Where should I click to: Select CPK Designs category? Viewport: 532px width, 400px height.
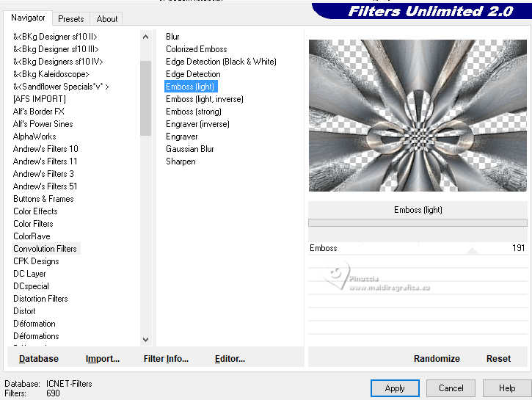(36, 261)
